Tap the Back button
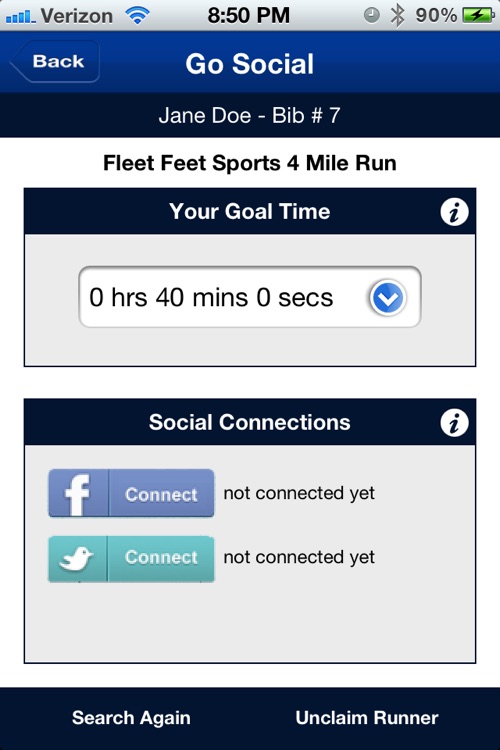 point(55,62)
